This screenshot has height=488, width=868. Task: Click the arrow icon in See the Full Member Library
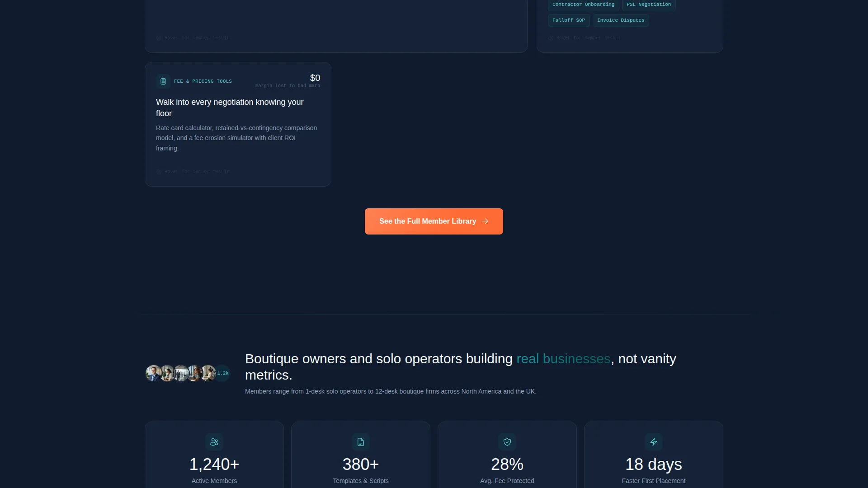pyautogui.click(x=485, y=221)
